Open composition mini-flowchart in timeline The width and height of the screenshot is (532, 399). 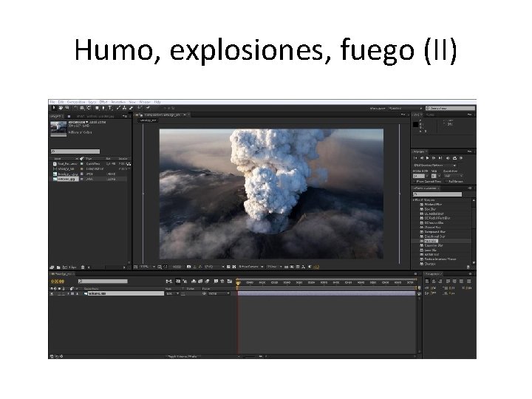[x=168, y=282]
